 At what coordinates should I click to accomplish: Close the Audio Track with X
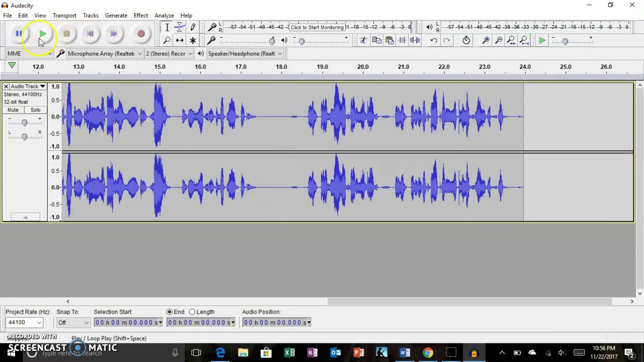click(6, 86)
